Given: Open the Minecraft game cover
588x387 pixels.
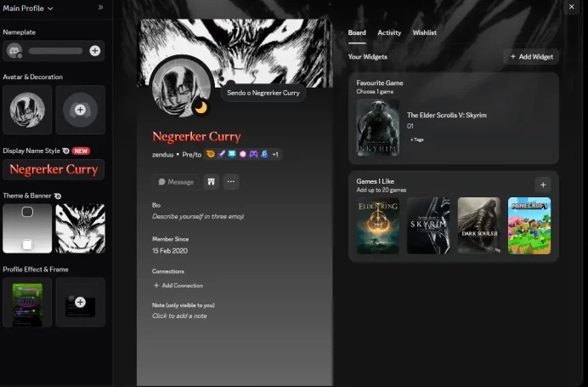Looking at the screenshot, I should [x=529, y=225].
